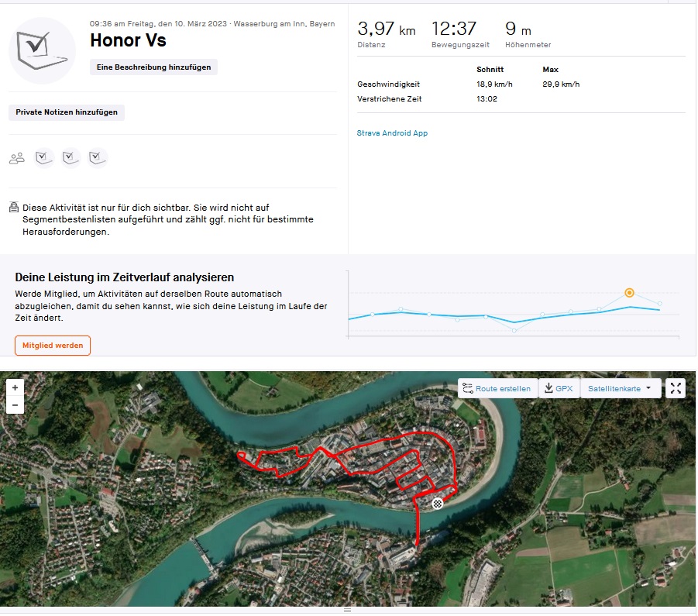
Task: Click the 13:02 Verstrichene Zeit value
Action: pos(487,99)
